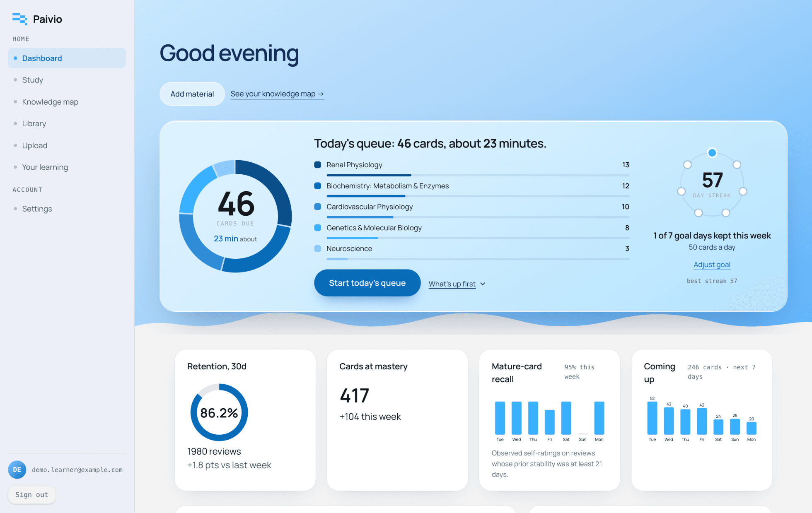Click the 1980 reviews text
Screen dimensions: 812x513
click(x=214, y=451)
